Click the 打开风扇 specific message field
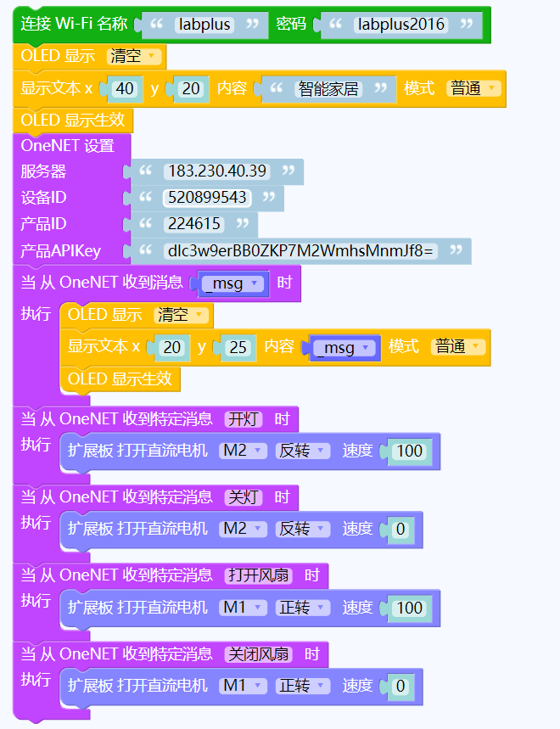Screen dimensions: 560x729 tap(258, 575)
